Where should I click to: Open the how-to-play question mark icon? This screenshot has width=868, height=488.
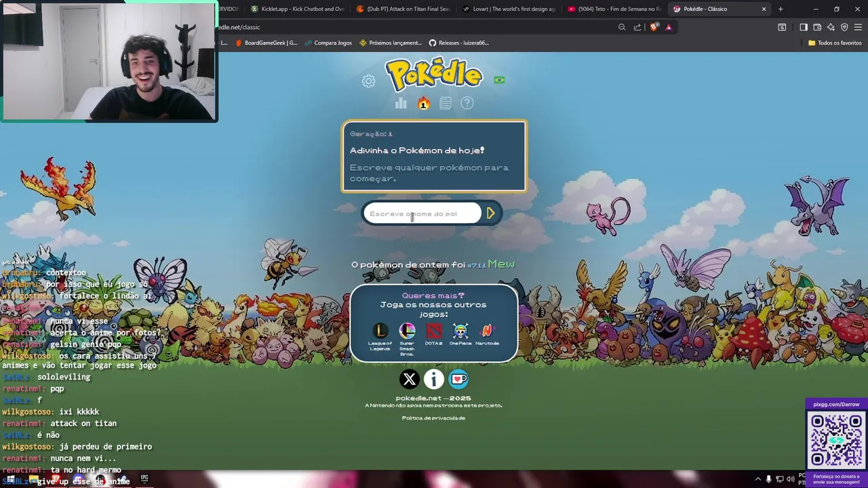[467, 103]
